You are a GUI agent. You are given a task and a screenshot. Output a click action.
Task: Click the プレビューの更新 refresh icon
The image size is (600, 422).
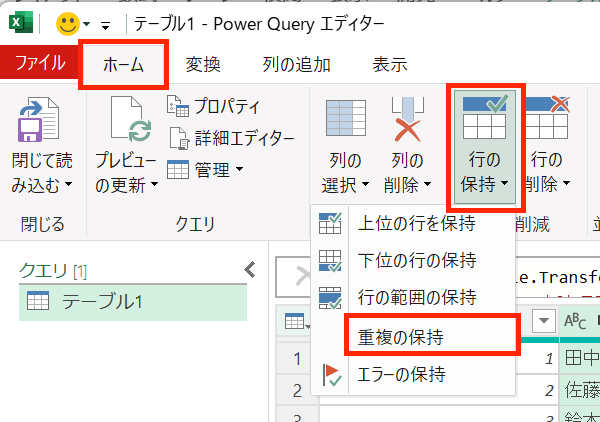131,119
